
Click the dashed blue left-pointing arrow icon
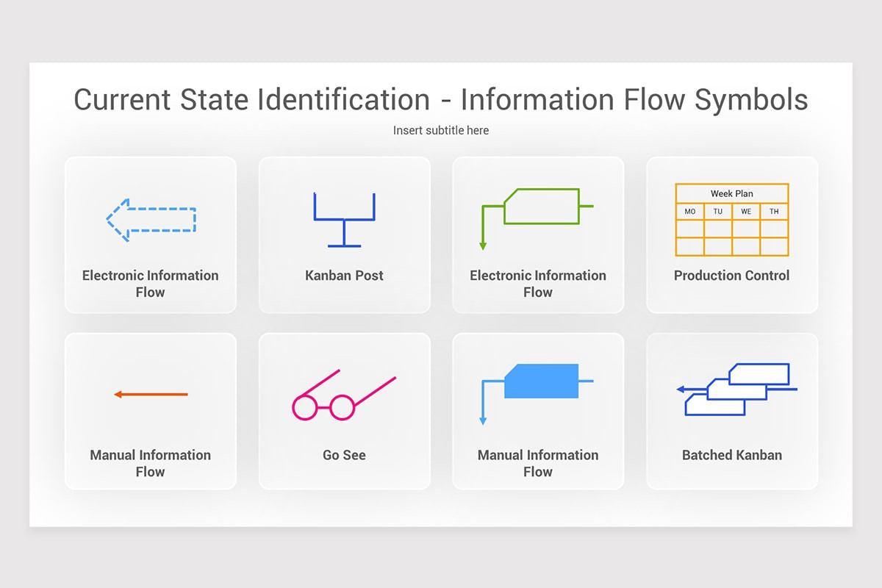(151, 220)
